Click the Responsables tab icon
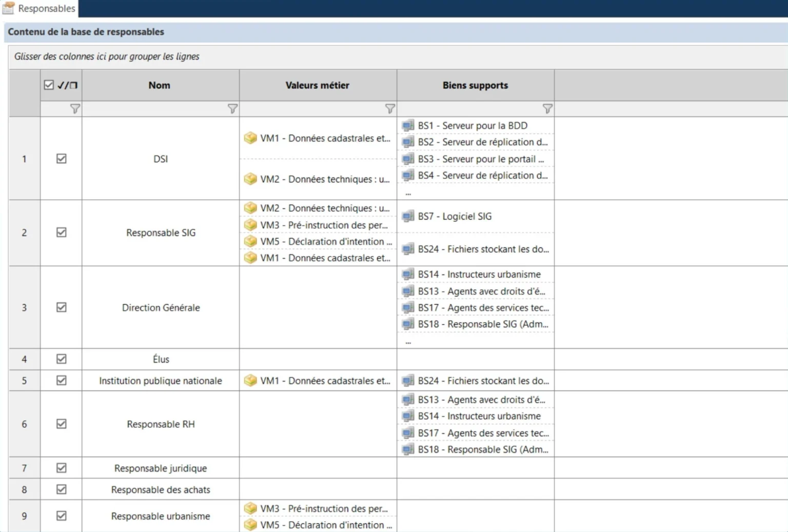This screenshot has width=788, height=532. (8, 8)
